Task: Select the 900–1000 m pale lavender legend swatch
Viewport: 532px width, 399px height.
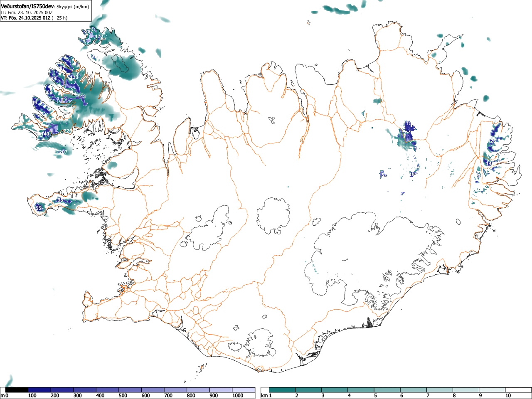Action: [x=221, y=390]
